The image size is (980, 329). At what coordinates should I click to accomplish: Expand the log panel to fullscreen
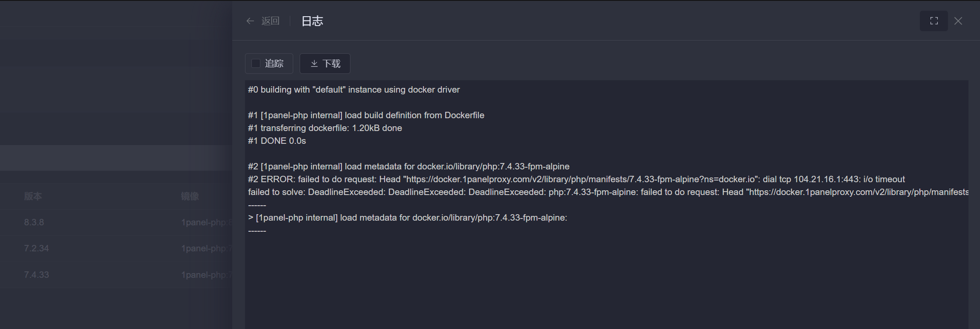(x=934, y=21)
